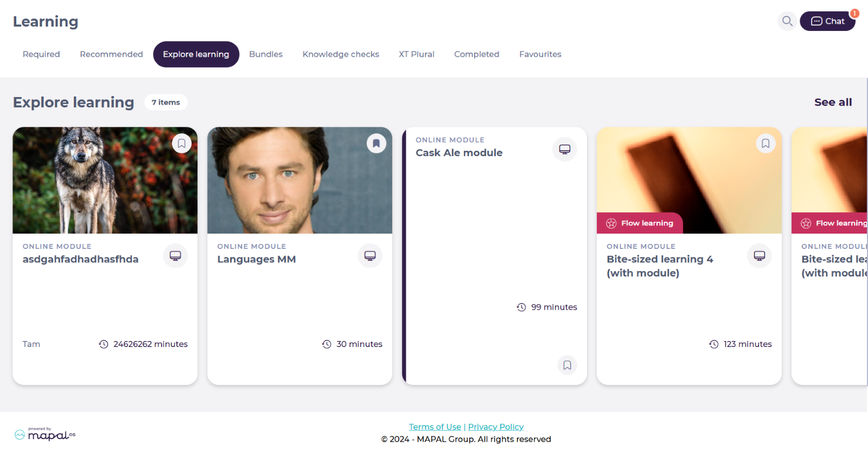
Task: Click the mapal OS logo in footer
Action: [45, 434]
